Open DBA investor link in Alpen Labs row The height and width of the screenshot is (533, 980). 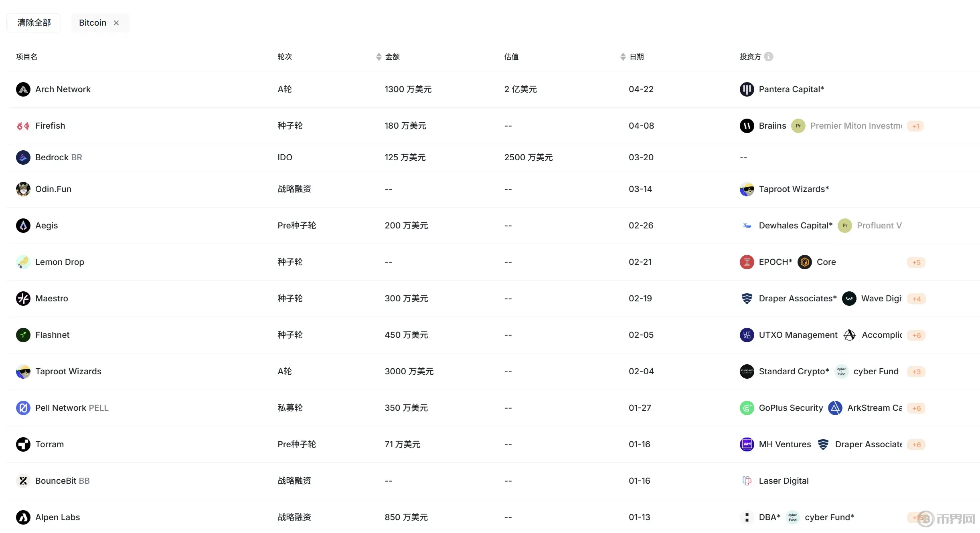click(x=770, y=517)
